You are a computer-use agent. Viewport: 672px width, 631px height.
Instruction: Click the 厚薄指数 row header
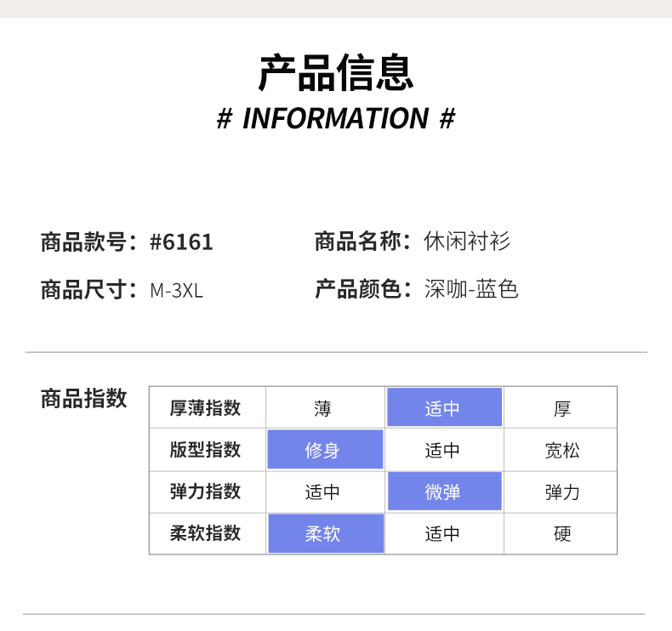coord(206,408)
